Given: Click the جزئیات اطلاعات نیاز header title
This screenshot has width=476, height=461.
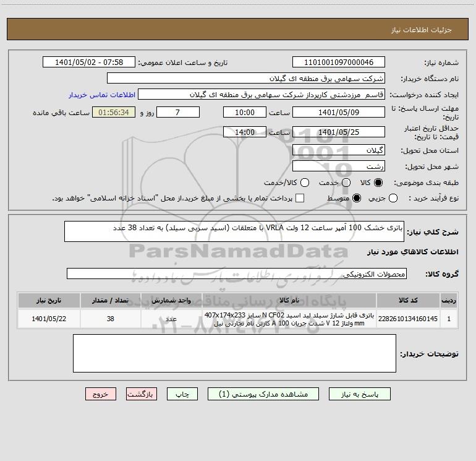Looking at the screenshot, I should [x=422, y=30].
